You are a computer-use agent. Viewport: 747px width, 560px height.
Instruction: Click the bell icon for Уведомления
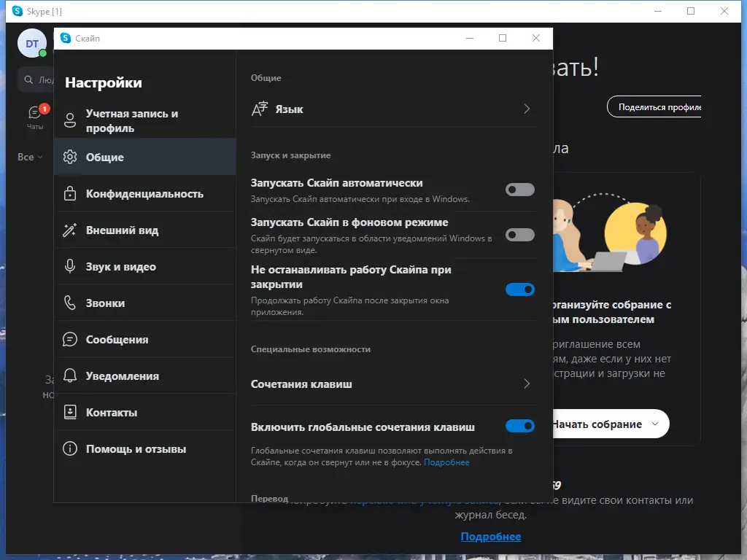coord(70,376)
